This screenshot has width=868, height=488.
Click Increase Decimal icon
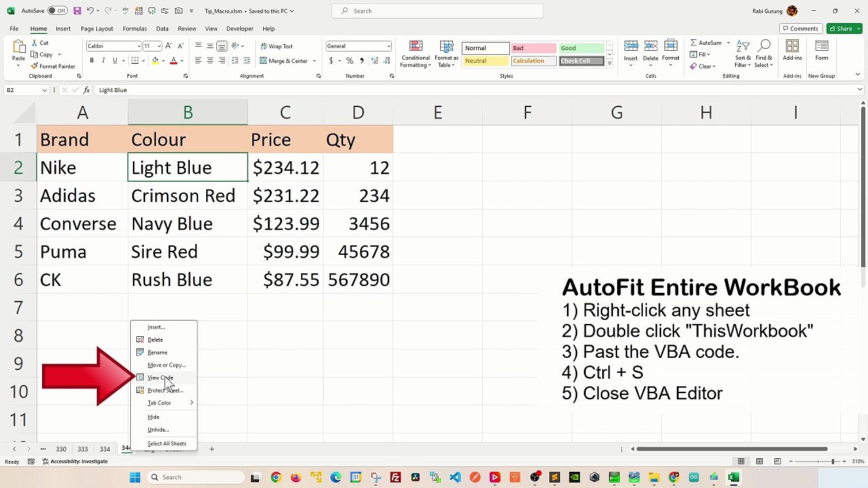374,60
